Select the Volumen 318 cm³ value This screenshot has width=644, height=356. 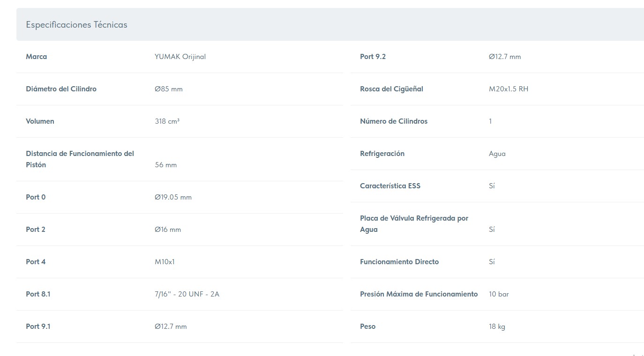coord(167,121)
